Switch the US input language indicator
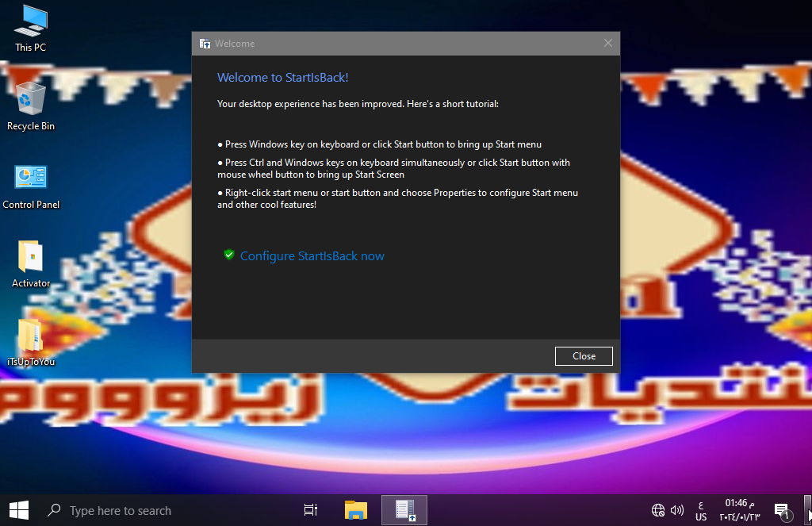 pos(701,510)
